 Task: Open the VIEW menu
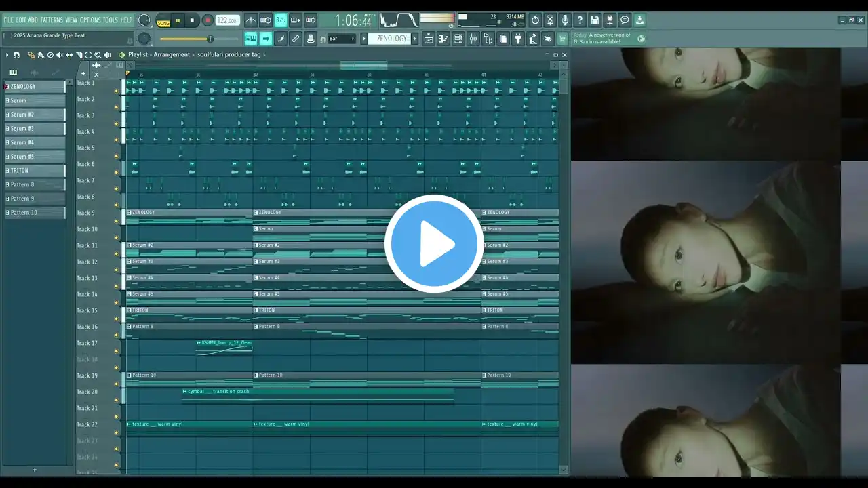(x=71, y=20)
